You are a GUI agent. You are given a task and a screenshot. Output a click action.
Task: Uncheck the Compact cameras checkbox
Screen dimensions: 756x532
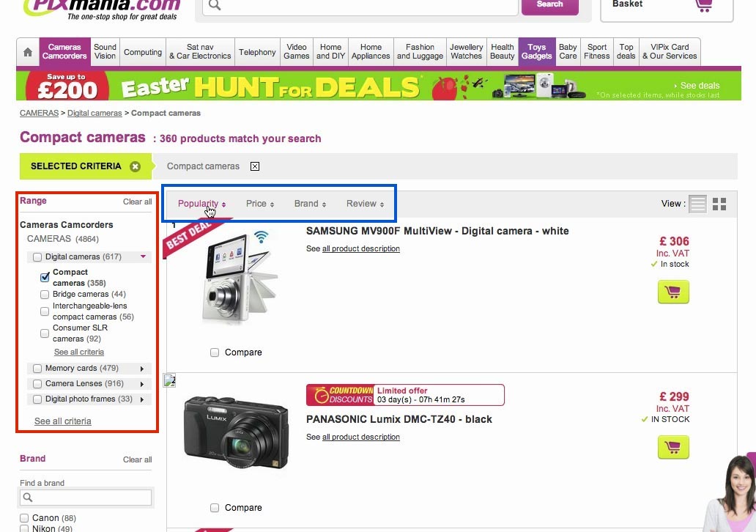tap(45, 277)
